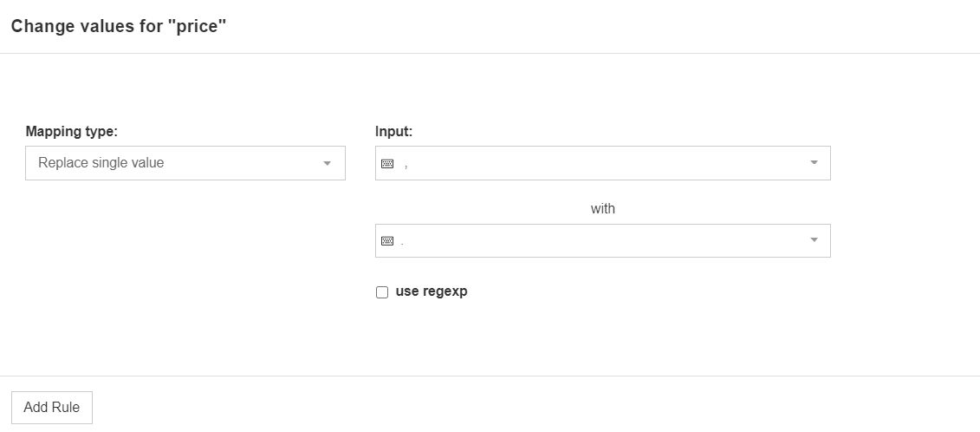Click the "with" text between fields

[603, 208]
